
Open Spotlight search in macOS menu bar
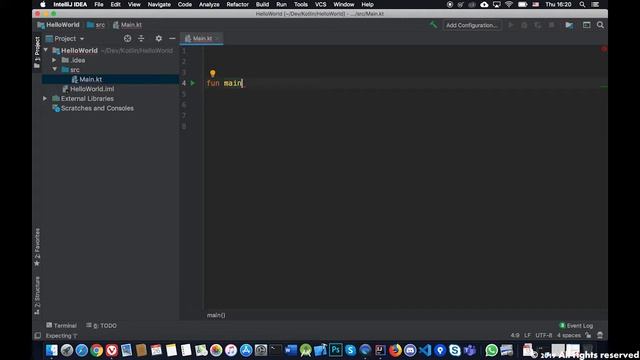(x=582, y=4)
